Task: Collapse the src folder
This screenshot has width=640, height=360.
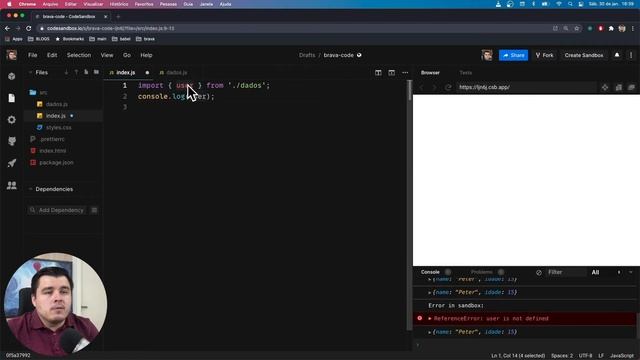Action: [39, 93]
